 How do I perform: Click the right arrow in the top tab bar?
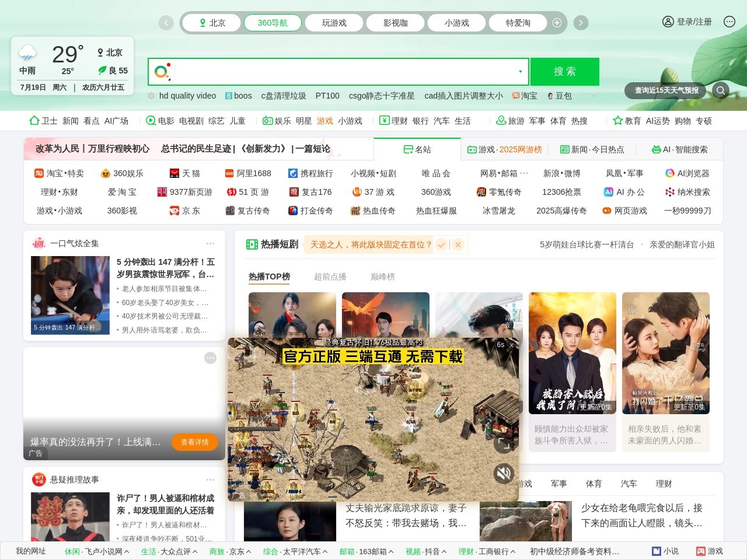pyautogui.click(x=581, y=23)
